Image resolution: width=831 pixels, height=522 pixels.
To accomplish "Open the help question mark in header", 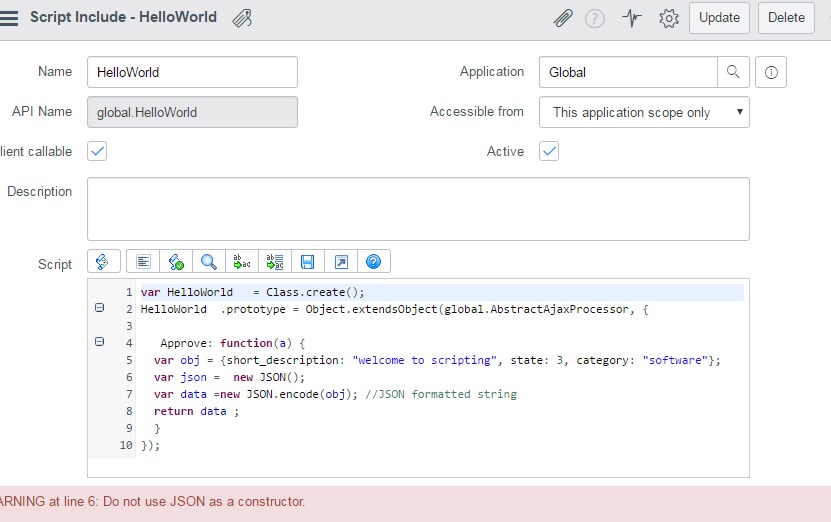I will pos(595,19).
